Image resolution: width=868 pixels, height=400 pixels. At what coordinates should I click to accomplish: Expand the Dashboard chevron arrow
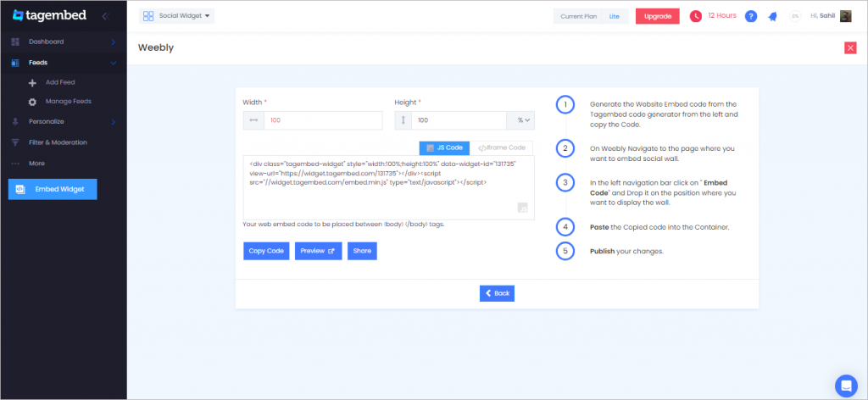click(114, 42)
